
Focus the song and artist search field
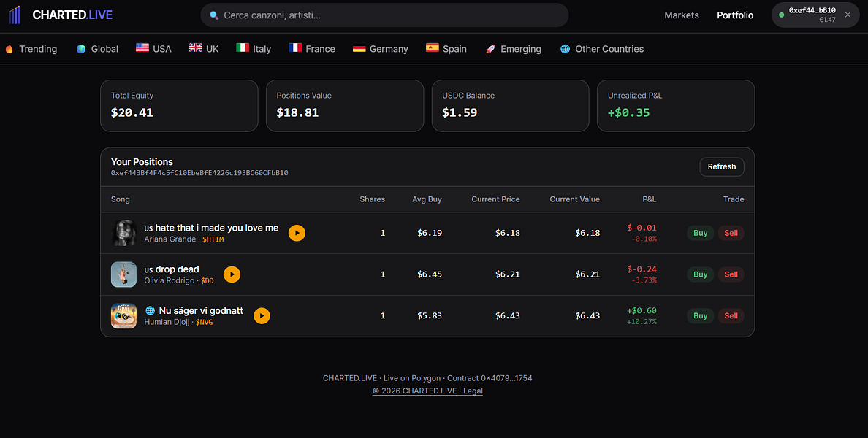tap(384, 15)
